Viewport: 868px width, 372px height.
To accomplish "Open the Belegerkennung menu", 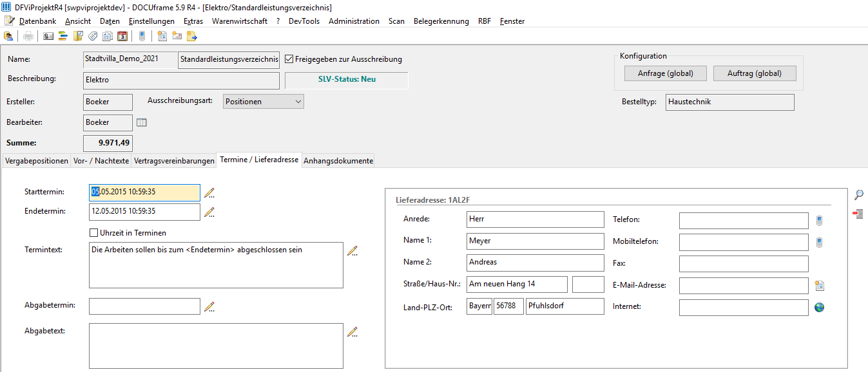I will 441,21.
